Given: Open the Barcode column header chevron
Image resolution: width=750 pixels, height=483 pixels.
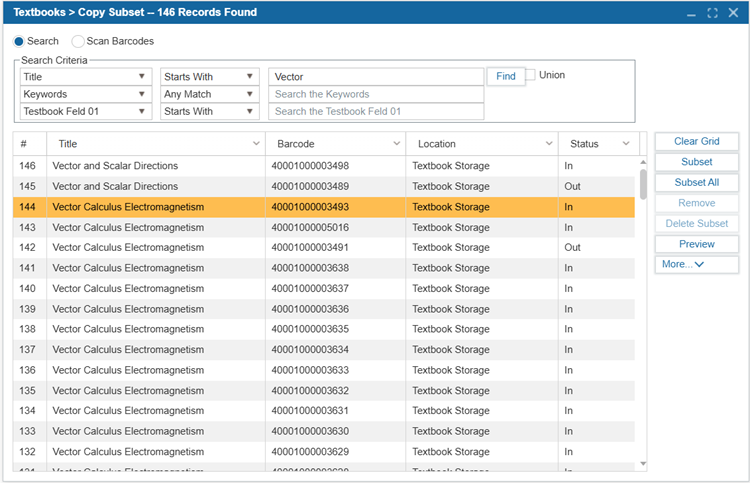Looking at the screenshot, I should (x=397, y=143).
